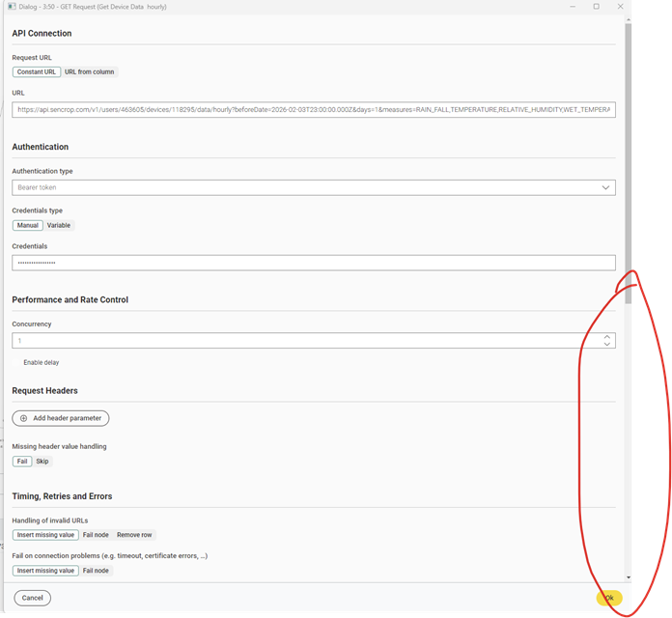Decrease Concurrency with the down arrow

click(x=606, y=345)
